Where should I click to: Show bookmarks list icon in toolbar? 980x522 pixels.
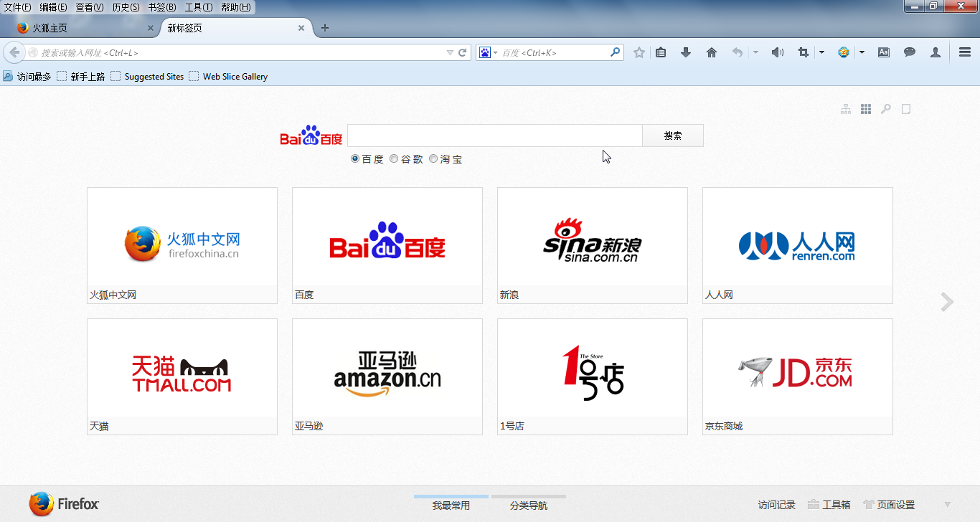(661, 52)
